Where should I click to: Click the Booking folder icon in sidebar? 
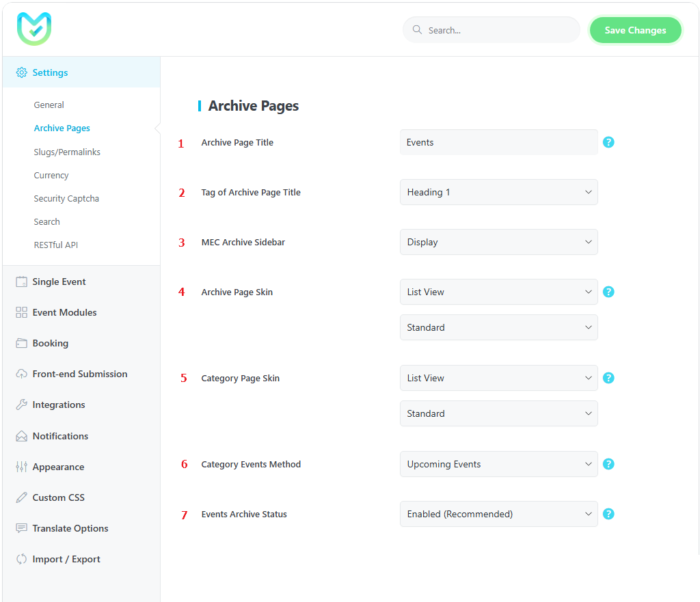click(x=21, y=343)
